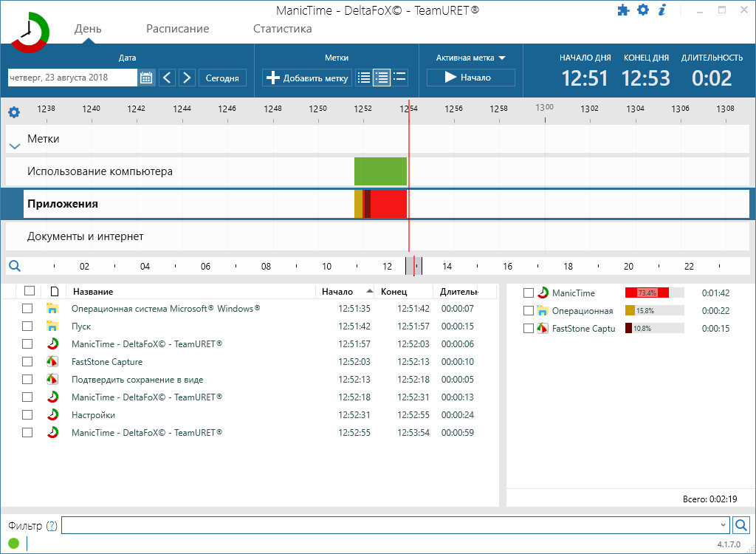Open the Статистика tab
Screen dimensions: 756x554
(282, 29)
